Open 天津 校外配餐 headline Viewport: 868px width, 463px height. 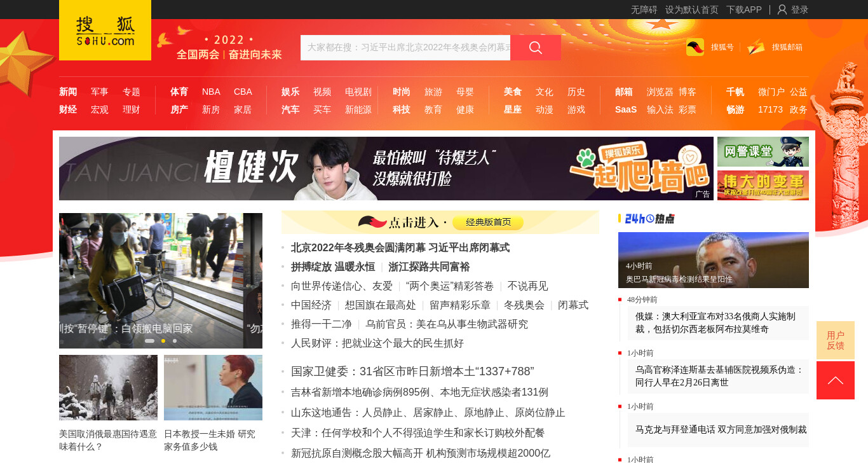pos(417,433)
